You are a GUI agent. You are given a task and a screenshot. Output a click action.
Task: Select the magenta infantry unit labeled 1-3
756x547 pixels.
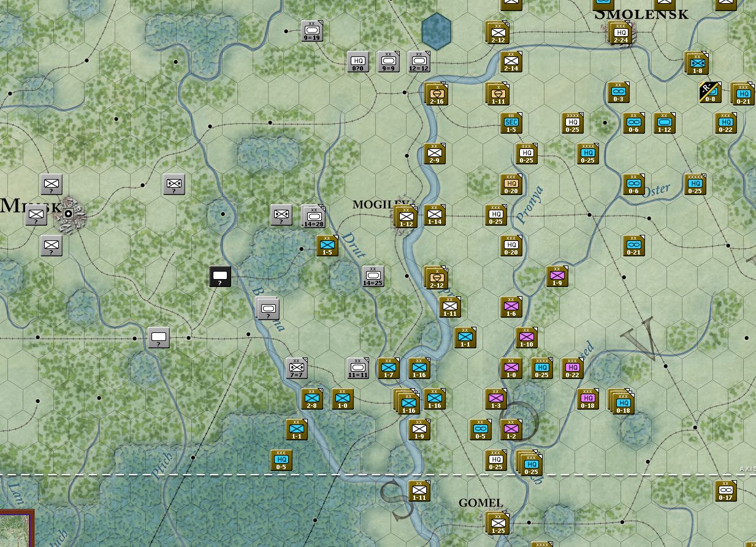[x=496, y=399]
